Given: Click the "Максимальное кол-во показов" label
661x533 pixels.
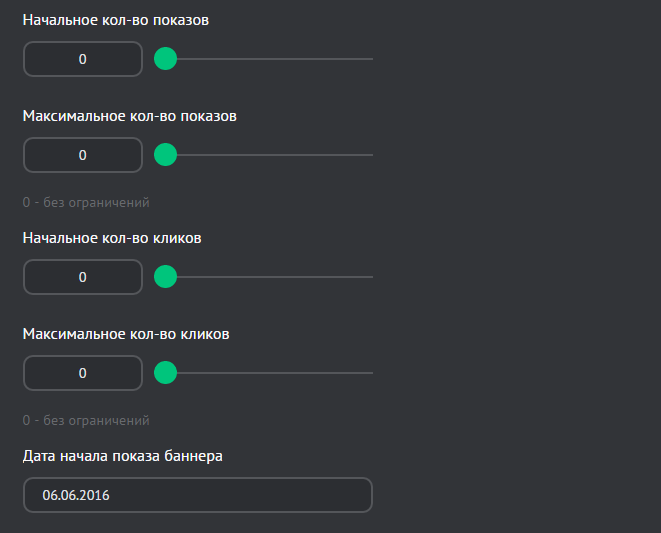Looking at the screenshot, I should [130, 116].
